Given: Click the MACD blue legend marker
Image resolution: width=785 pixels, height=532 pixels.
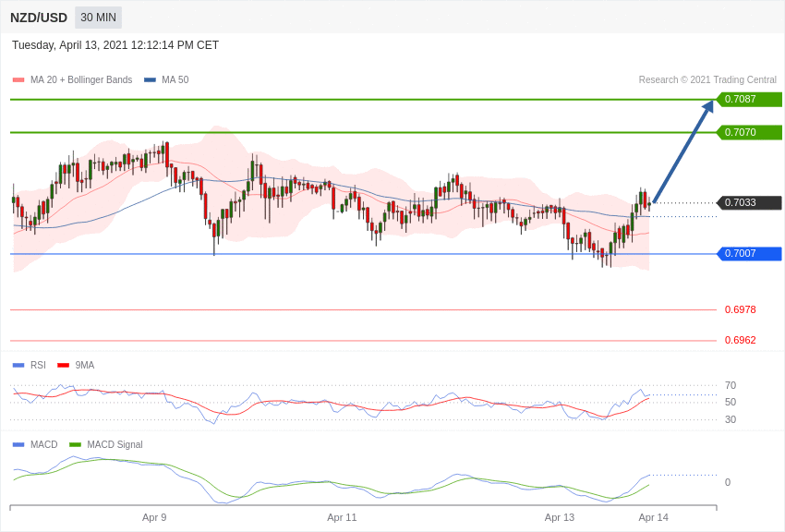Looking at the screenshot, I should coord(18,445).
